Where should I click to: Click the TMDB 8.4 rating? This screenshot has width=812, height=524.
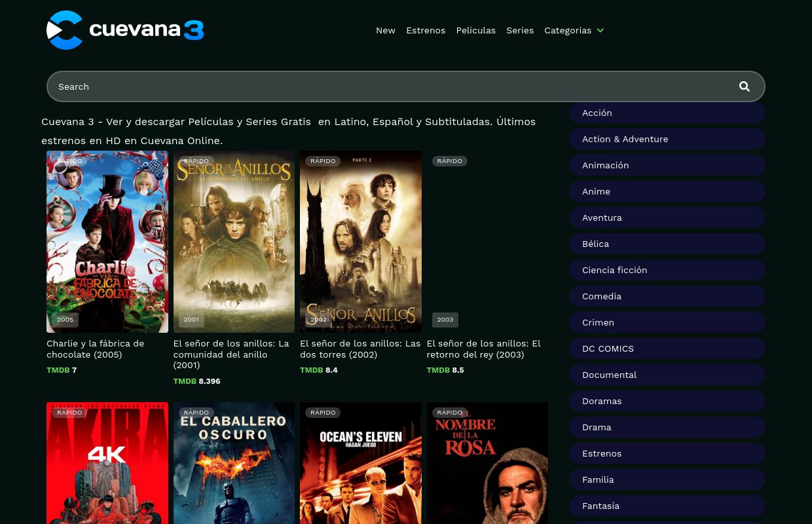[x=319, y=370]
